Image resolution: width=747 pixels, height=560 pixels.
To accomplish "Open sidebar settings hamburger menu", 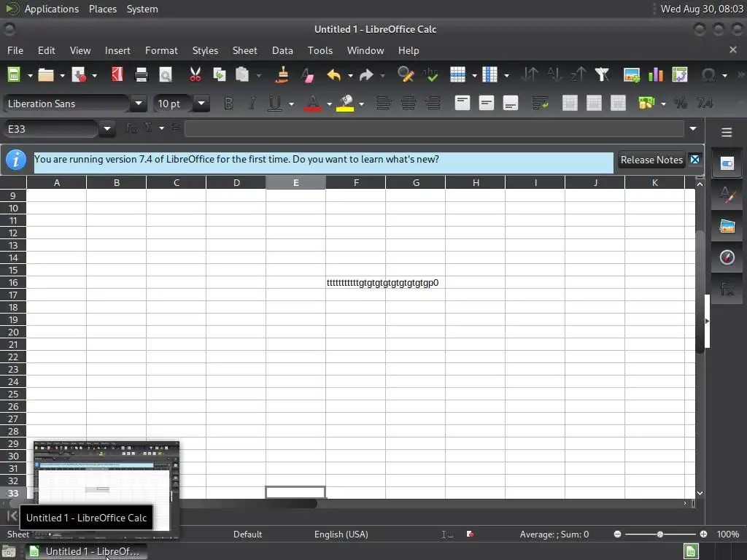I will 727,133.
